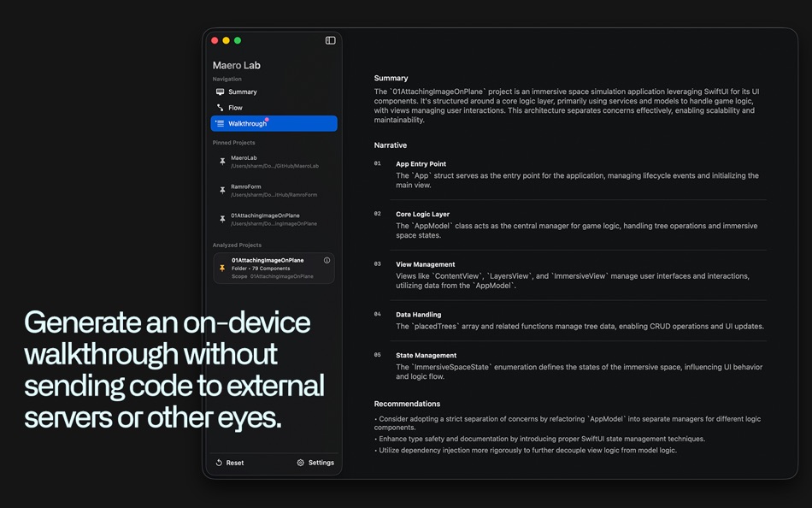Viewport: 812px width, 508px height.
Task: Select the Summary monitor icon in Navigation
Action: tap(221, 92)
